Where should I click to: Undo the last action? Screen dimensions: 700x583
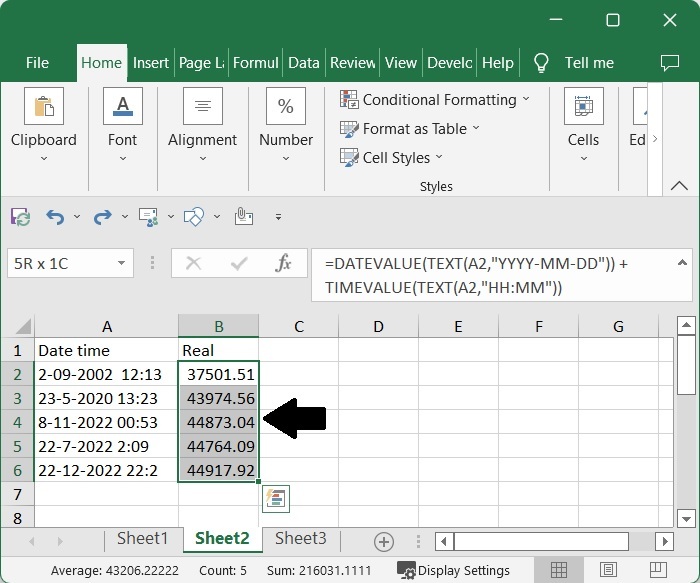click(55, 217)
